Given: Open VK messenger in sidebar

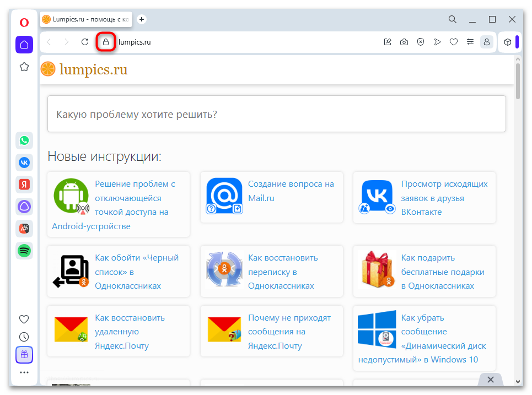Looking at the screenshot, I should click(24, 163).
